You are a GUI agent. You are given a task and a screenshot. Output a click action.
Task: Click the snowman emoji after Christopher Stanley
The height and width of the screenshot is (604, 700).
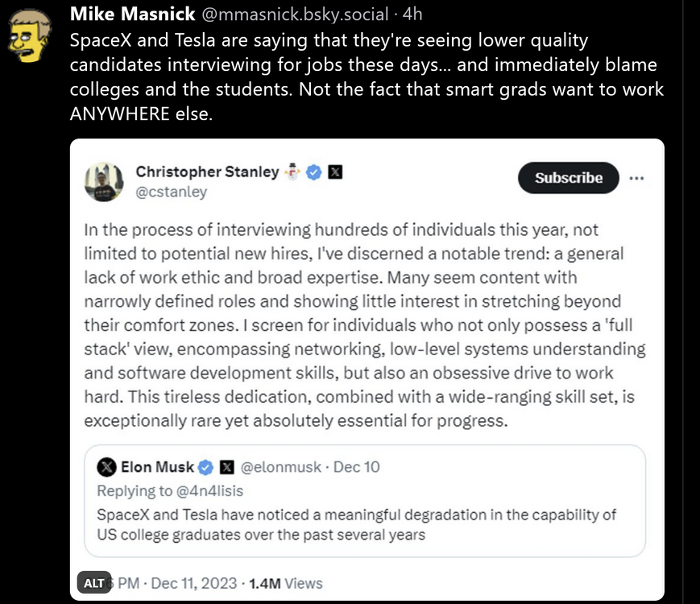(x=293, y=172)
